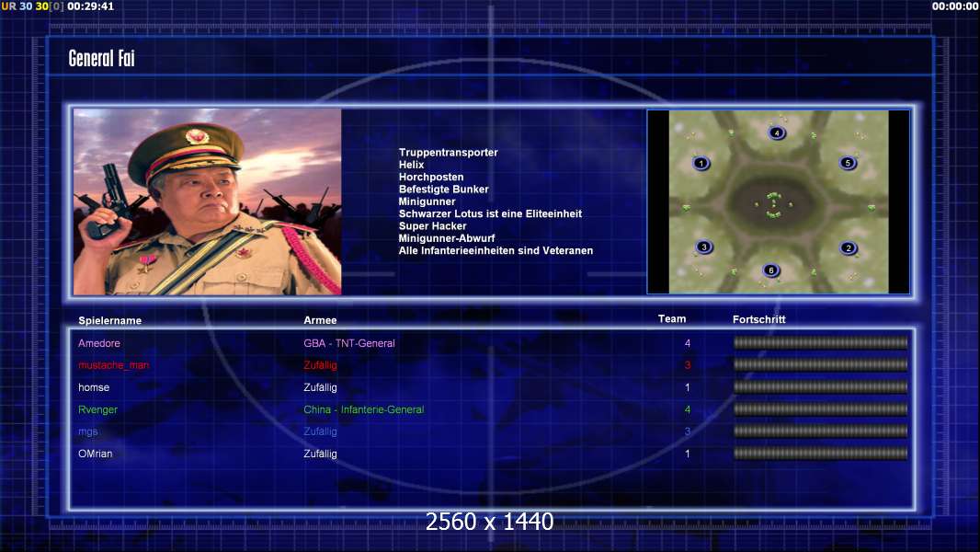980x552 pixels.
Task: Select player name mgs
Action: point(88,431)
